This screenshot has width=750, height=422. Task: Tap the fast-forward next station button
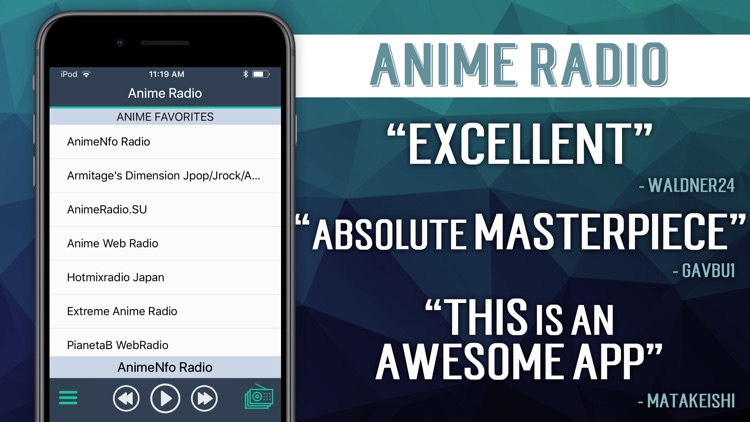[x=204, y=398]
